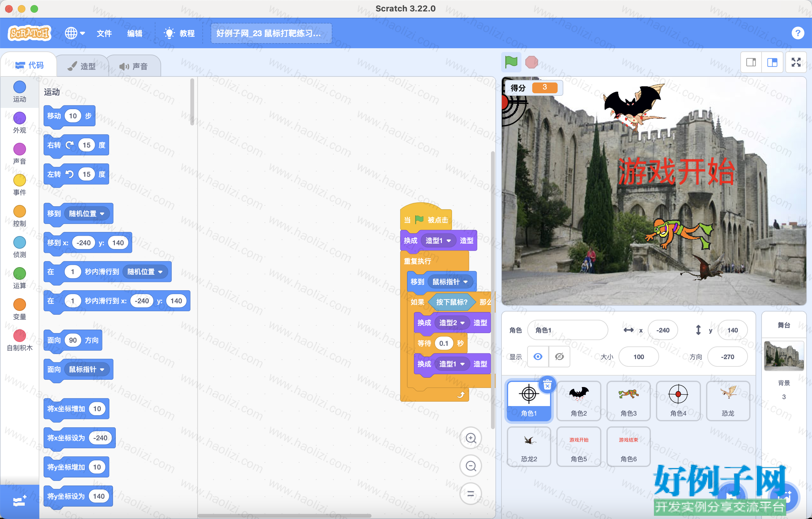Click the sprite name field 角色1
This screenshot has width=812, height=519.
(567, 330)
